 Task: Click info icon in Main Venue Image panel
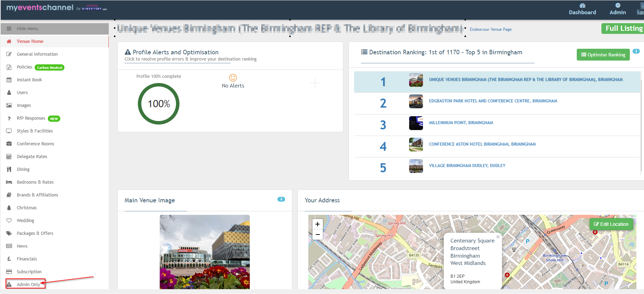281,199
